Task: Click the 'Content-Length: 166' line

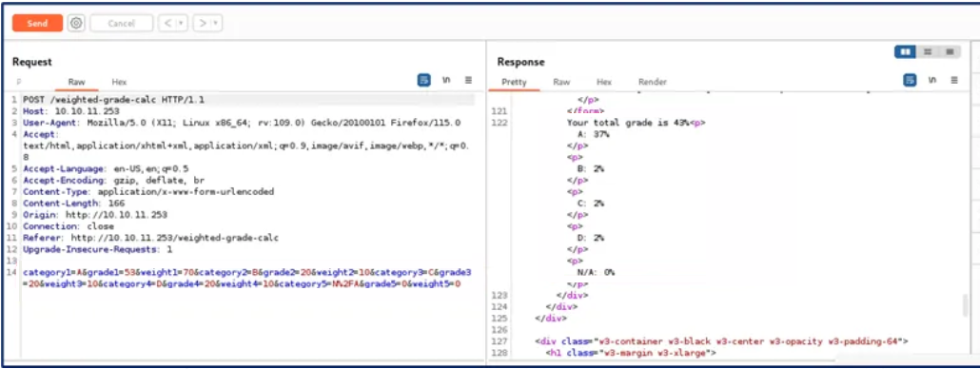Action: 74,203
